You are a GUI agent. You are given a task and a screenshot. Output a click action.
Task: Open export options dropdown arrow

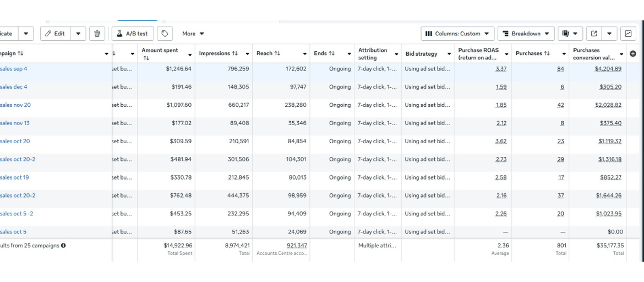[x=609, y=34]
